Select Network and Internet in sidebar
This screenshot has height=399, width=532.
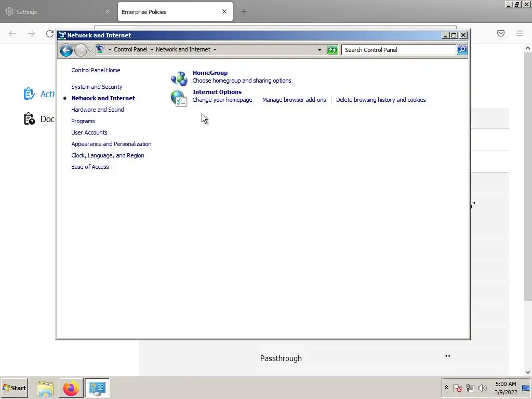click(103, 98)
